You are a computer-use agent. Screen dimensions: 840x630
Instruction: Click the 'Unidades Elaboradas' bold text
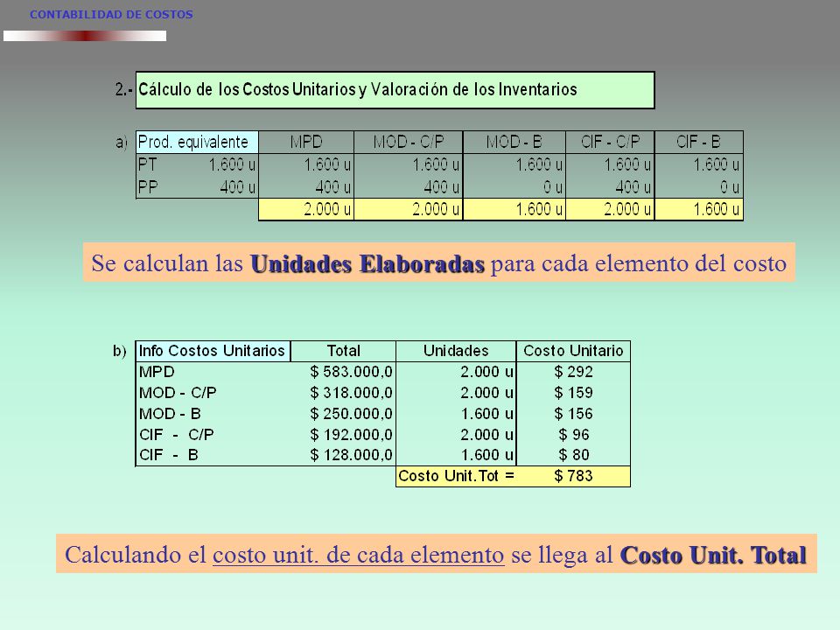coord(367,263)
